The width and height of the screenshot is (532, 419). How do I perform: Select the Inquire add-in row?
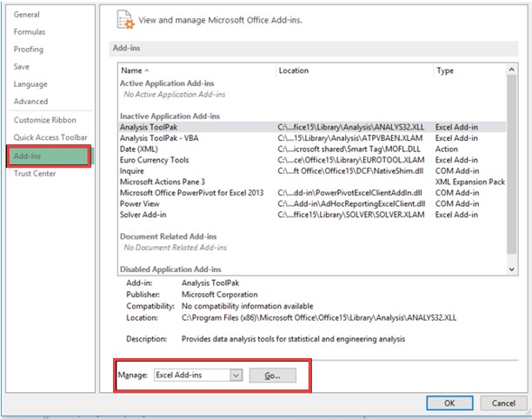[x=312, y=171]
